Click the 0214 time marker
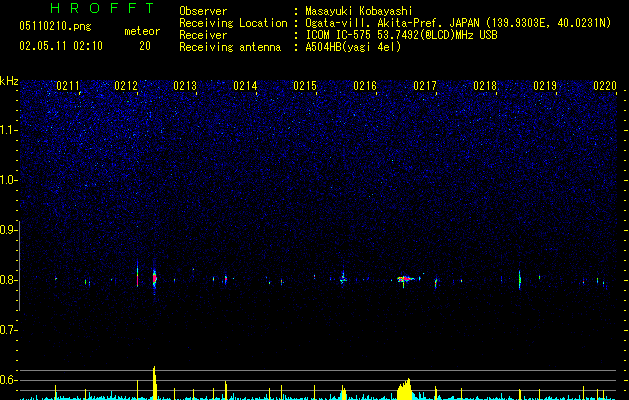Screen dimensions: 629x400 pyautogui.click(x=245, y=86)
